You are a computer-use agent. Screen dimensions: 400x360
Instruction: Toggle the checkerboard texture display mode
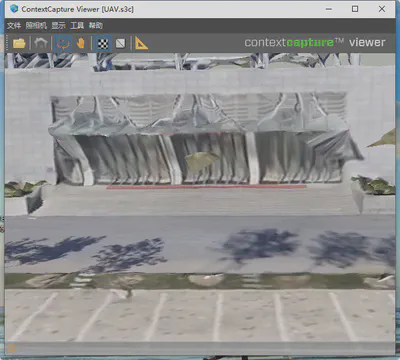pyautogui.click(x=103, y=43)
